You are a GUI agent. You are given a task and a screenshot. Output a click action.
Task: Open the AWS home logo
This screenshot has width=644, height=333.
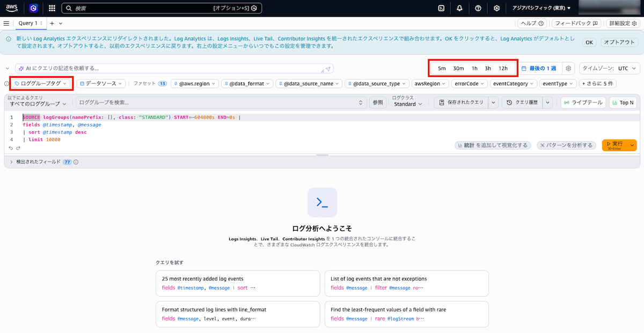(x=12, y=8)
